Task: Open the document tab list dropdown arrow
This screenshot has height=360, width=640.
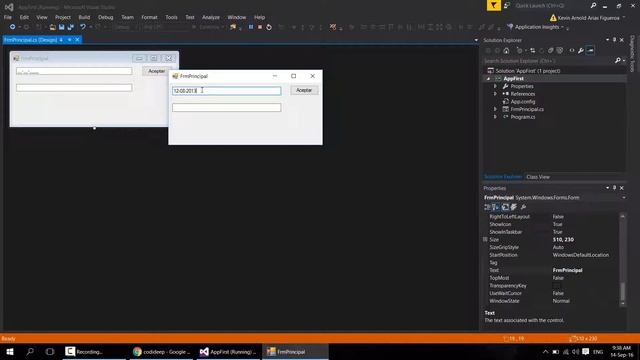Action: (476, 40)
